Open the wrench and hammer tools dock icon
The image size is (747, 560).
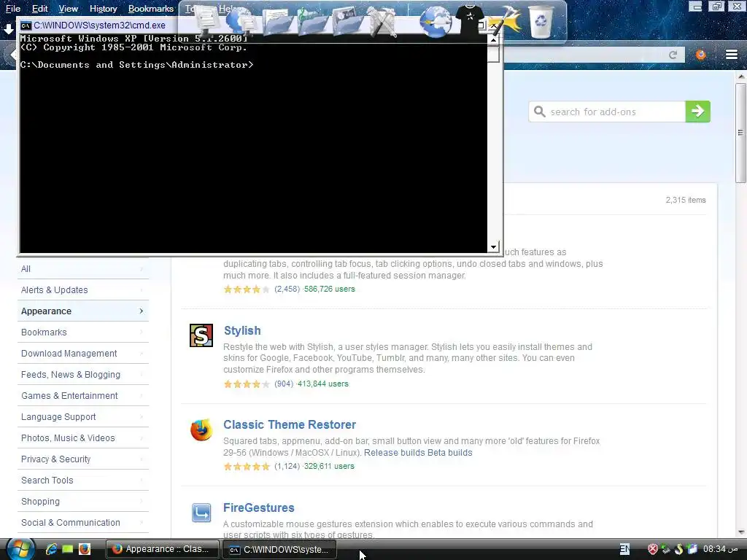pos(382,21)
